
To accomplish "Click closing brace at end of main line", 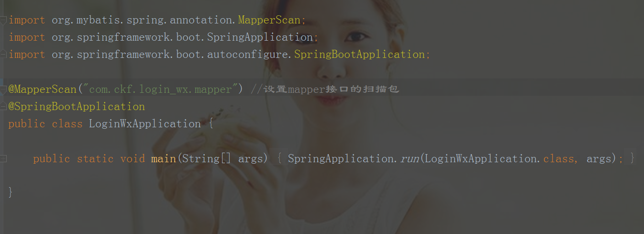I will [x=633, y=158].
